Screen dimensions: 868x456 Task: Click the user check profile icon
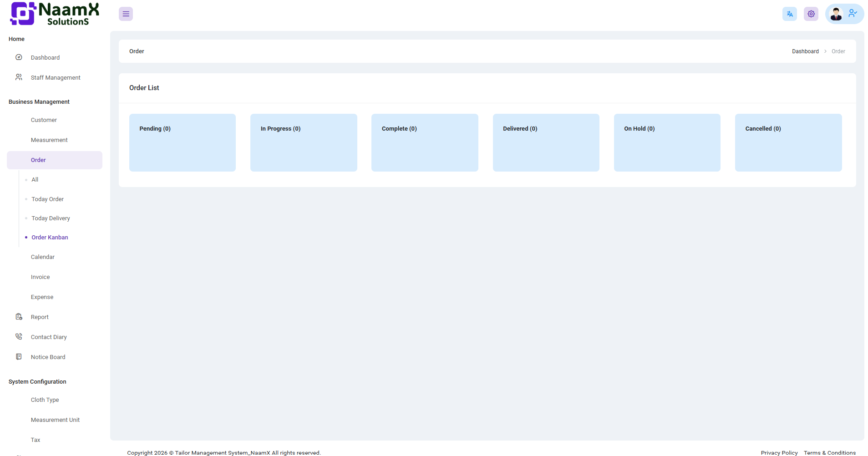[x=853, y=14]
